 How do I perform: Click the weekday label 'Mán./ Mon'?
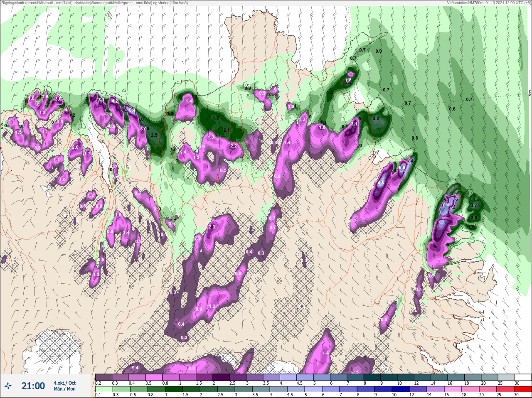pyautogui.click(x=64, y=389)
